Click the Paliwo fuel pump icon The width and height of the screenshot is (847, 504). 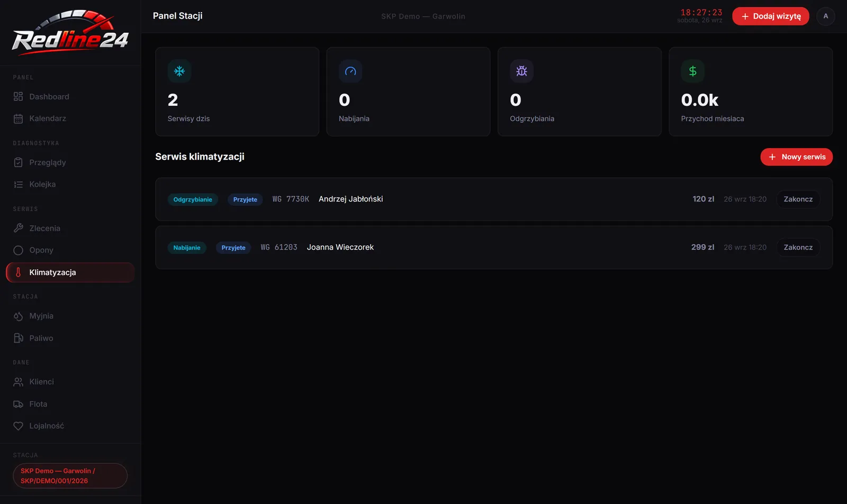point(18,338)
